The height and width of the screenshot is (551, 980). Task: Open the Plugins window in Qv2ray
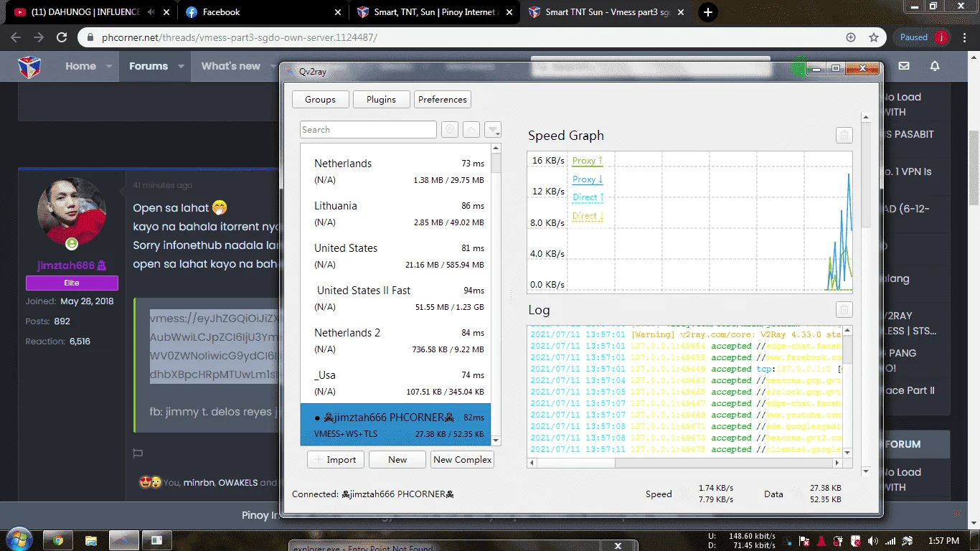pyautogui.click(x=381, y=100)
